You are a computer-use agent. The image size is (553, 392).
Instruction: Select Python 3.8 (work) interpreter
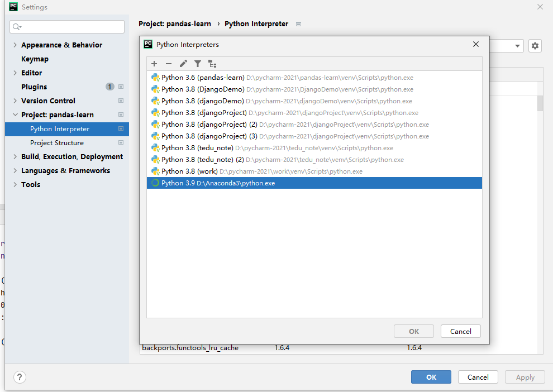(x=314, y=171)
